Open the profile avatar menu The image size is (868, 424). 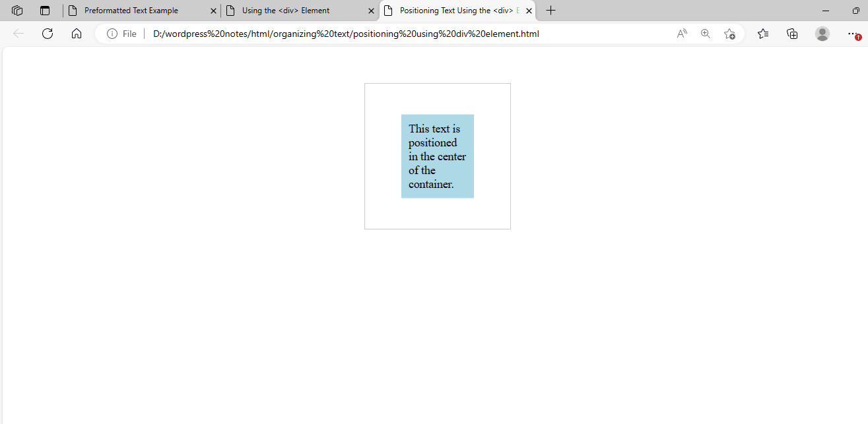point(822,34)
